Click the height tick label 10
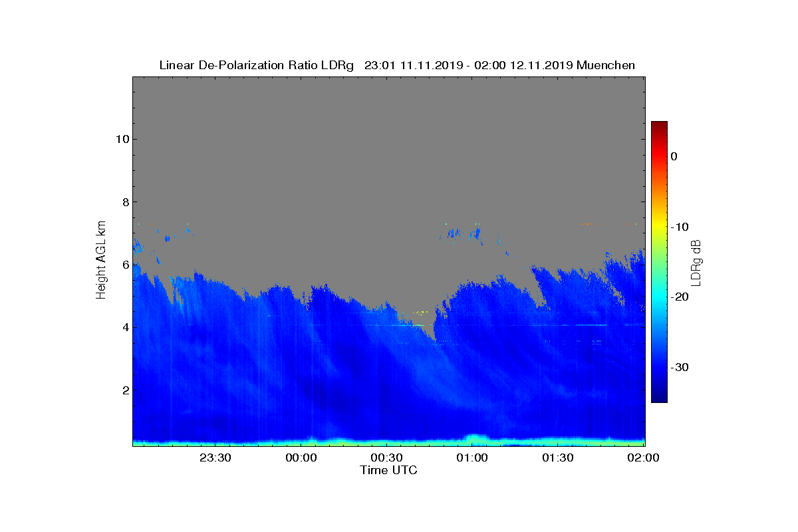This screenshot has height=532, width=798. 122,139
